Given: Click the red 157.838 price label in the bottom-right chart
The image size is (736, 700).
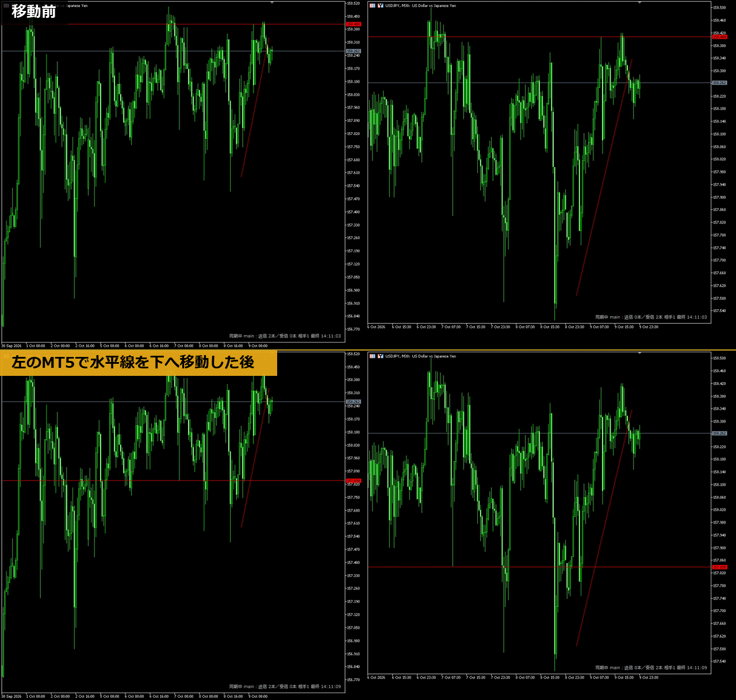Looking at the screenshot, I should pyautogui.click(x=719, y=567).
